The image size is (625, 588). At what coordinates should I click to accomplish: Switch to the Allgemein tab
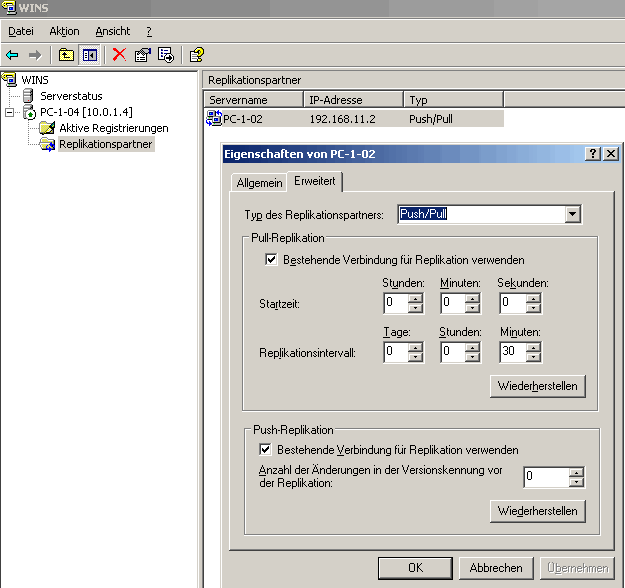259,183
